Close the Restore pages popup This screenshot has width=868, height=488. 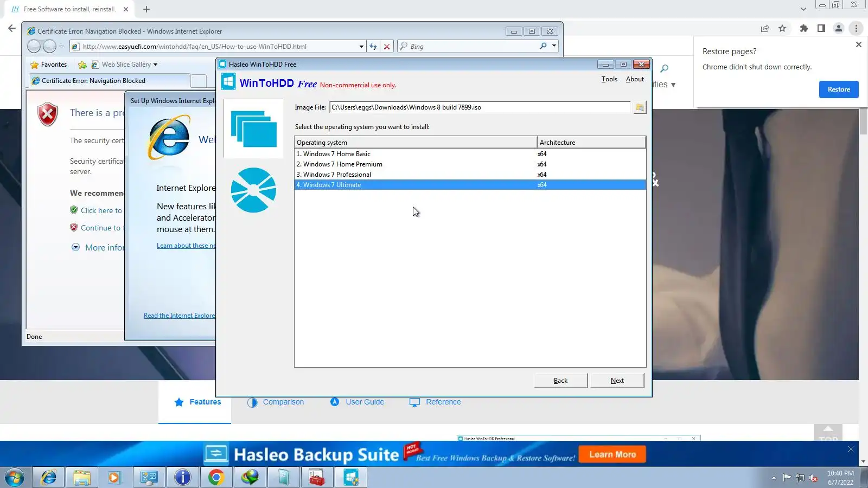[859, 44]
